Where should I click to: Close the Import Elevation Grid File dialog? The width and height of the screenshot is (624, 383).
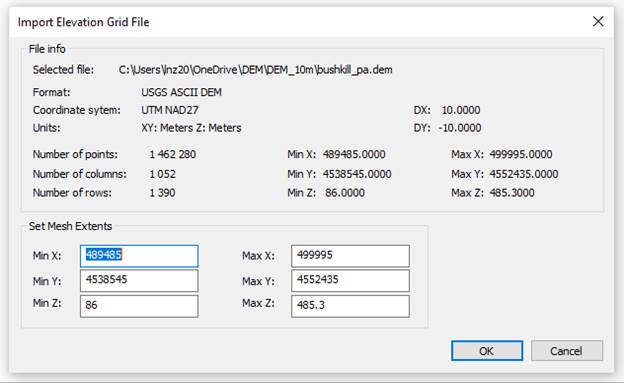pos(598,21)
